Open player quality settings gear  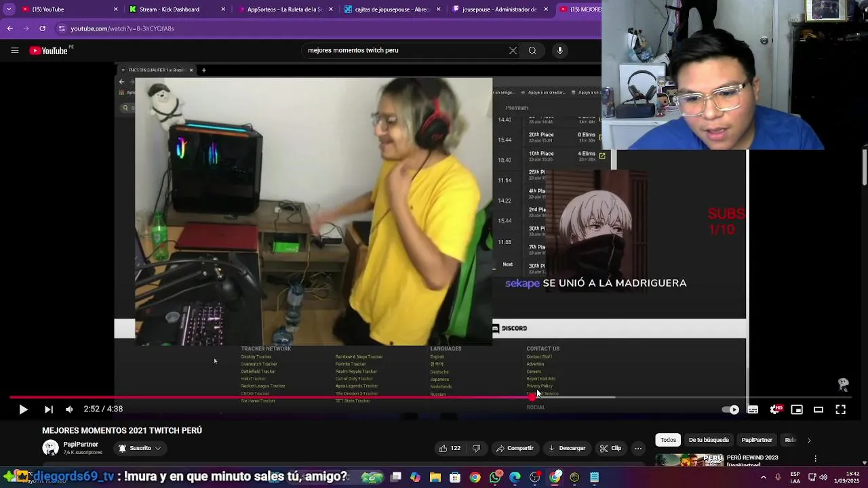775,409
